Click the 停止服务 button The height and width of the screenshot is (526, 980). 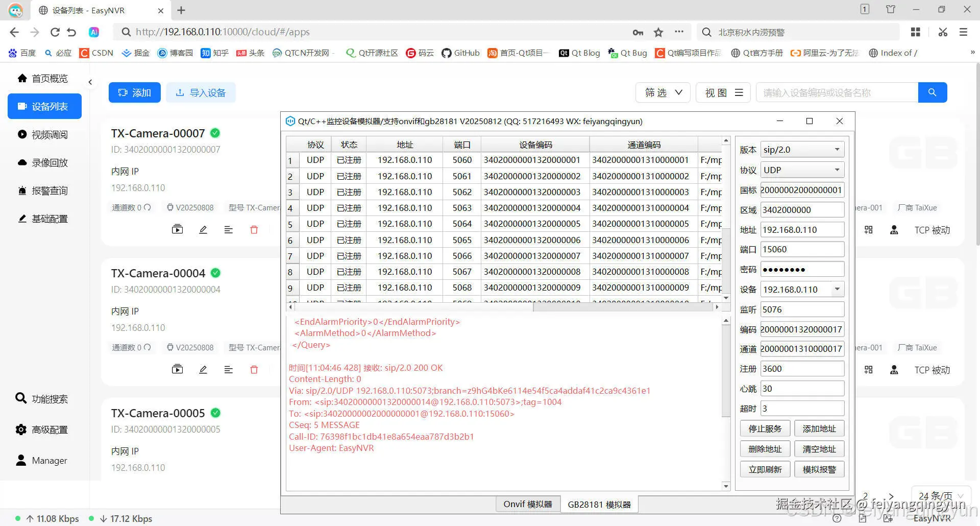pyautogui.click(x=765, y=428)
